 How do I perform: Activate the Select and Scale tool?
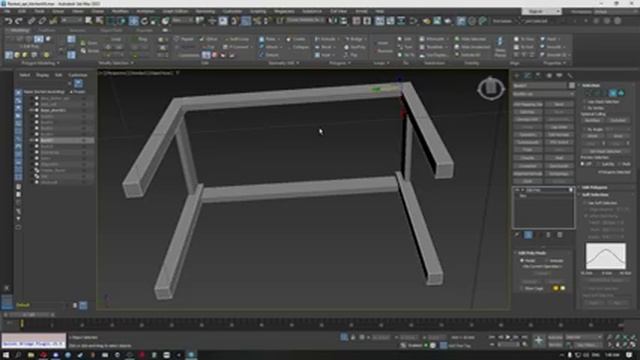pos(155,21)
